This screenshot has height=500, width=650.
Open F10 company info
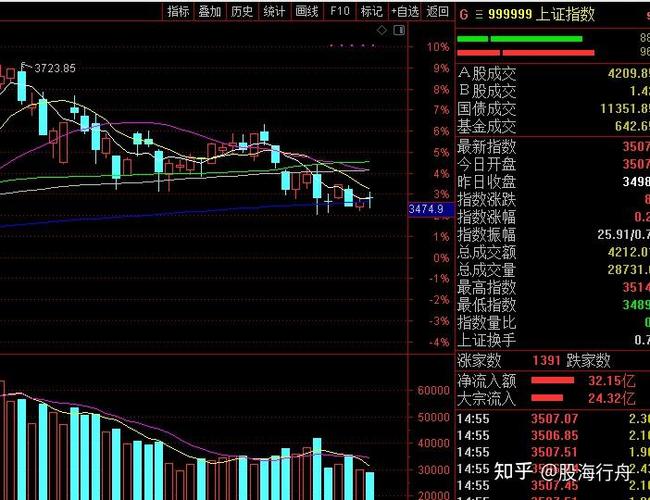(x=340, y=12)
